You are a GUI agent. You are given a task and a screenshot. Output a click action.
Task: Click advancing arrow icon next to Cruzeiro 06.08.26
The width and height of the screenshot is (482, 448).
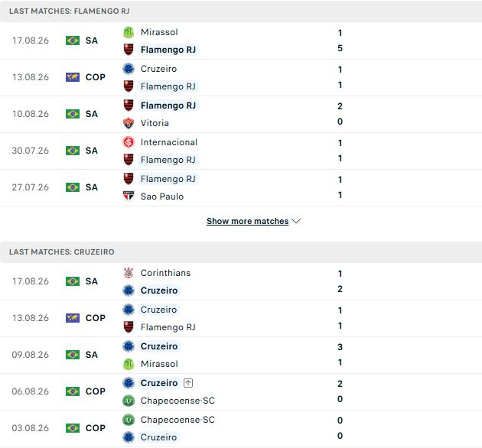point(188,383)
